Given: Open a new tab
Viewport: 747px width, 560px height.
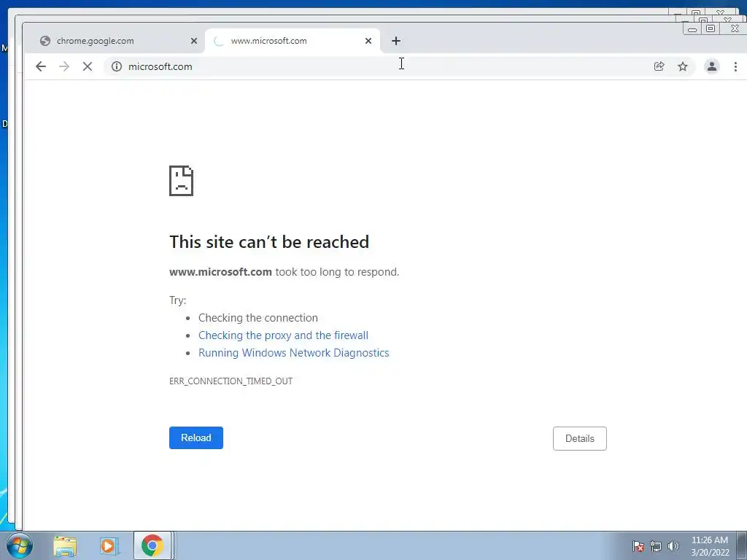Looking at the screenshot, I should click(396, 41).
